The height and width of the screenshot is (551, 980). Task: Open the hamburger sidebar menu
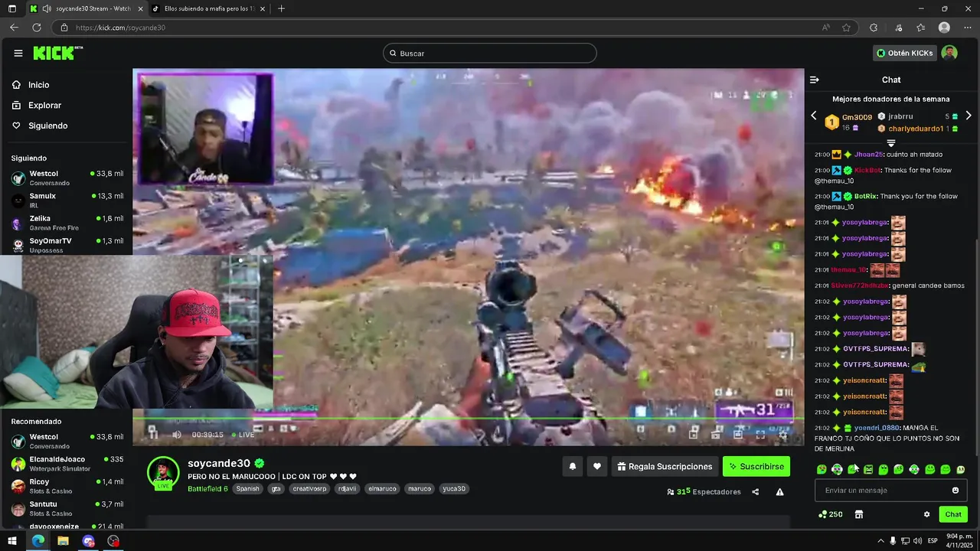tap(18, 53)
